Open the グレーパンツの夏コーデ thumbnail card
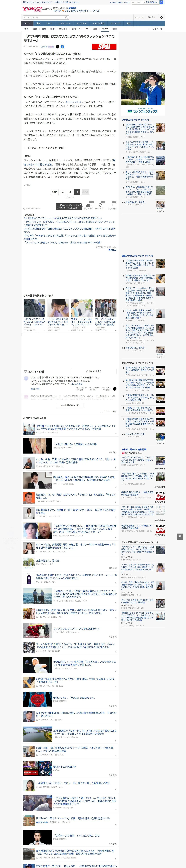The height and width of the screenshot is (868, 186). (106, 315)
